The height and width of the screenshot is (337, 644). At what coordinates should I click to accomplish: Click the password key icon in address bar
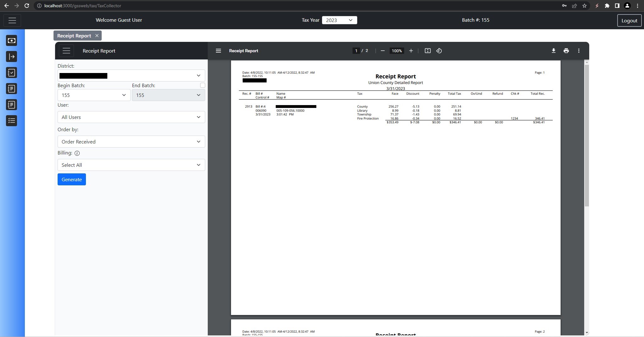pos(564,6)
